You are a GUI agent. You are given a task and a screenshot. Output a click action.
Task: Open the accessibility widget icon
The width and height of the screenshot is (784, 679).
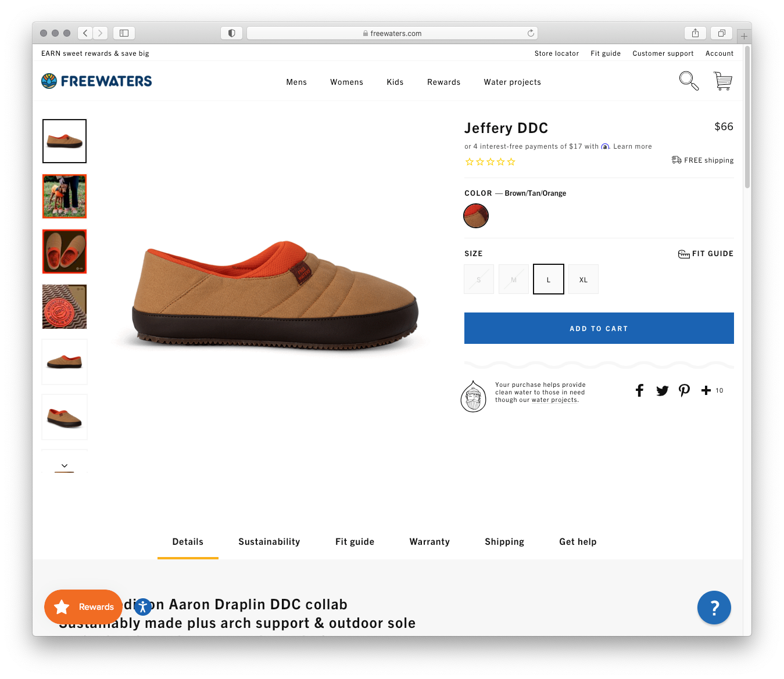click(143, 607)
